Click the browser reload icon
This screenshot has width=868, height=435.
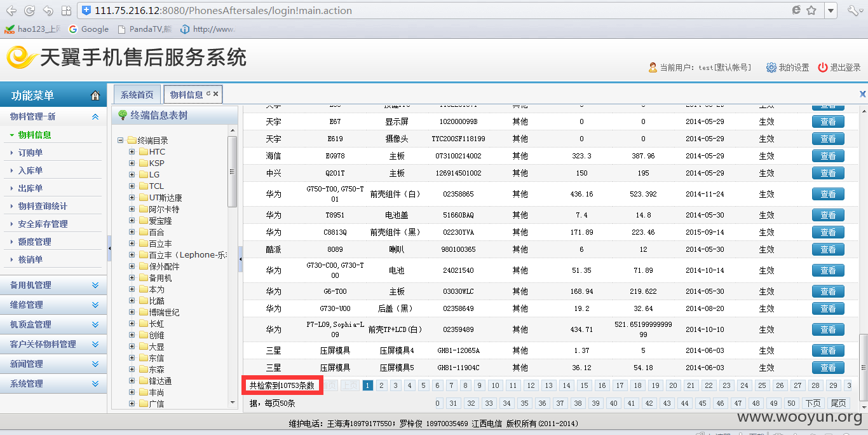point(29,11)
